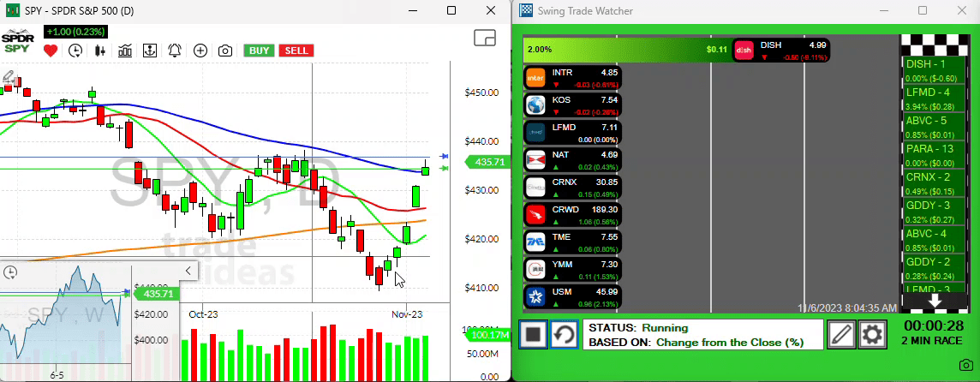Click the YMM racer logo
Image resolution: width=980 pixels, height=382 pixels.
pos(536,270)
